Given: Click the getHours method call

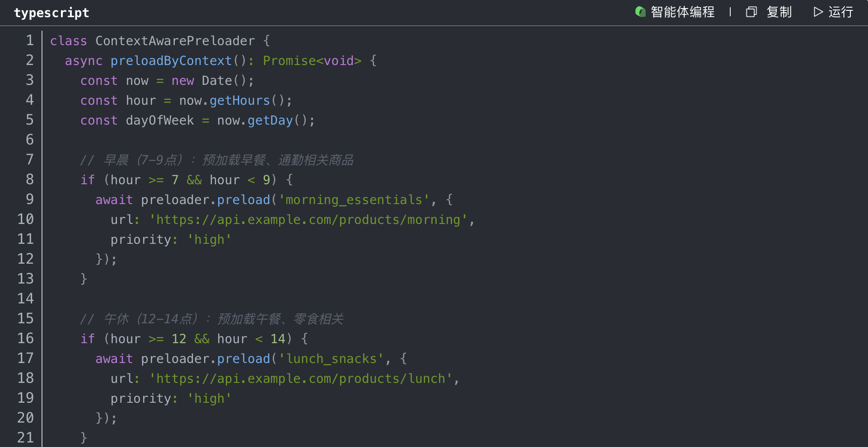Looking at the screenshot, I should [240, 101].
